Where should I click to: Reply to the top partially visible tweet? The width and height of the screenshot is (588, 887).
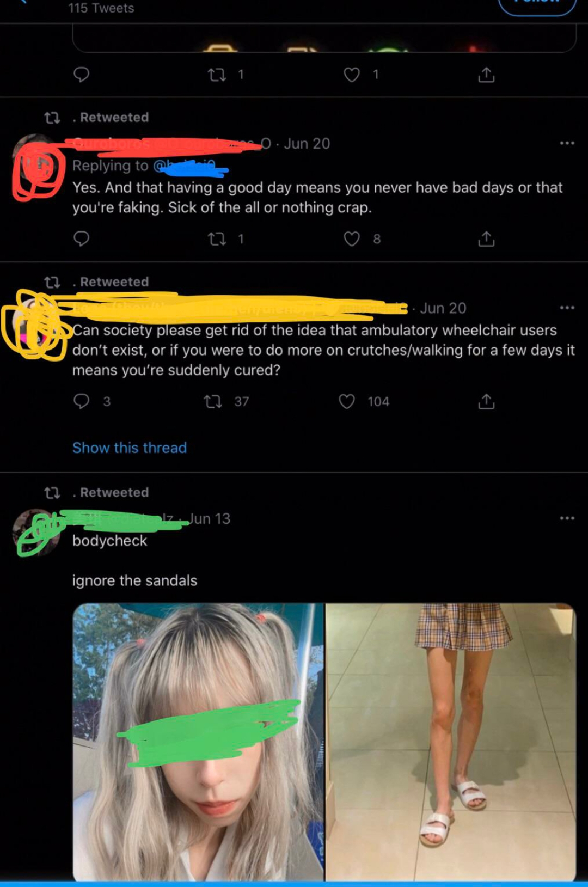point(81,74)
